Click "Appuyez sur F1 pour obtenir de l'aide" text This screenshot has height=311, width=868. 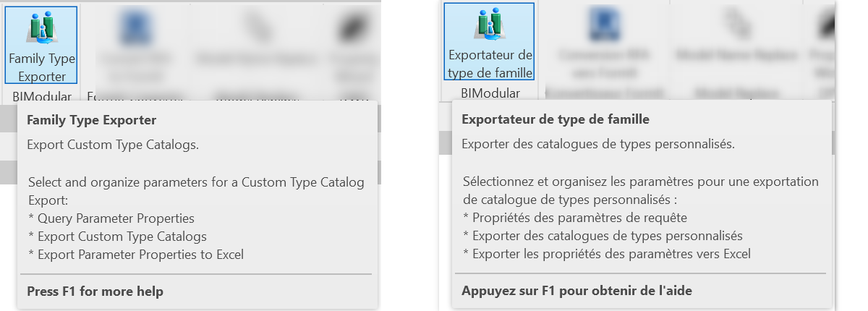[576, 291]
